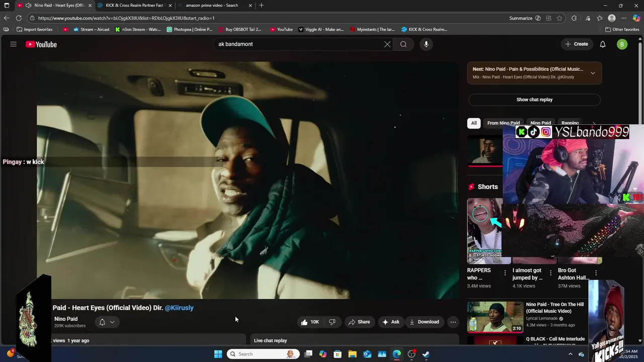Like the Heart Eyes video

click(310, 322)
